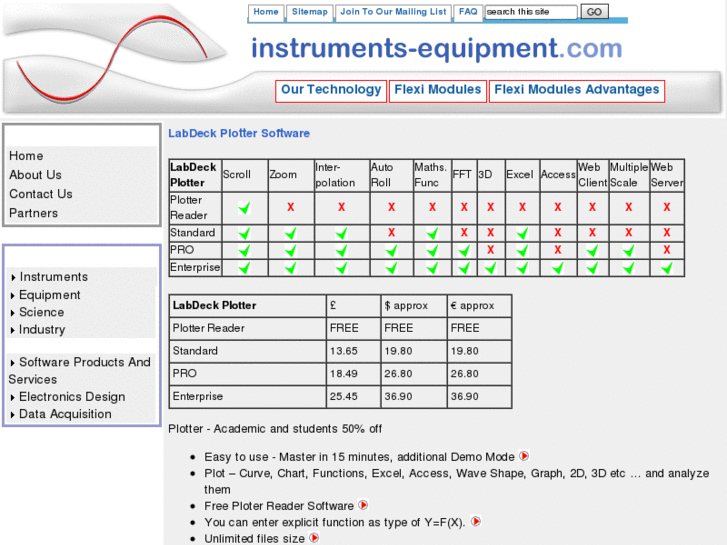Viewport: 727px width, 545px height.
Task: Open the About Us sidebar link
Action: pyautogui.click(x=35, y=175)
